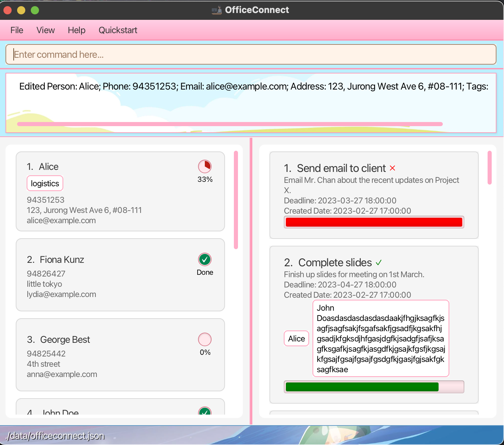Click Fiona's phone 94826427
Screen dimensions: 504x445
[46, 274]
